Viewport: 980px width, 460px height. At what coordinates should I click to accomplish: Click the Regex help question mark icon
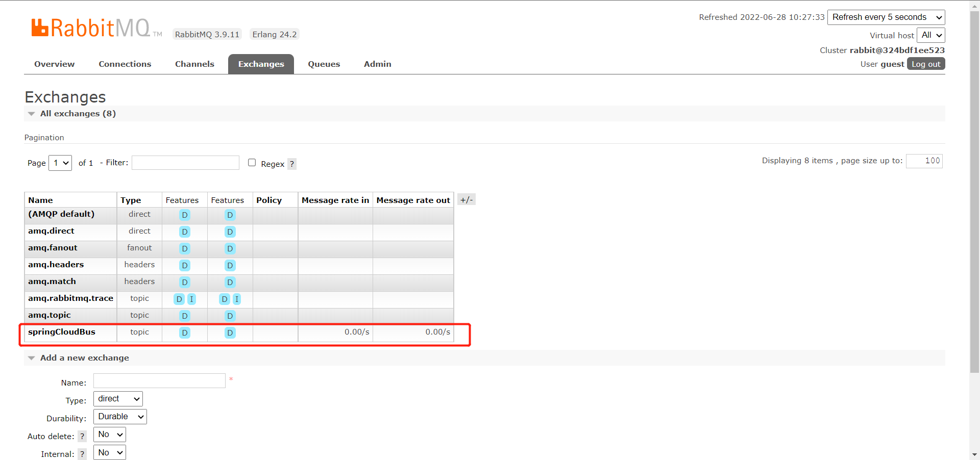(292, 164)
